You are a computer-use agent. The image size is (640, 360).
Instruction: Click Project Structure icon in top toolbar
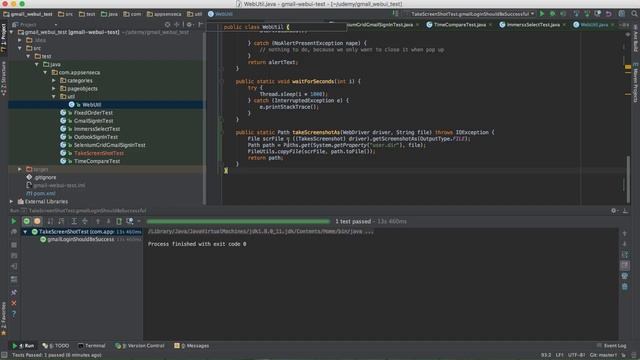(x=622, y=14)
